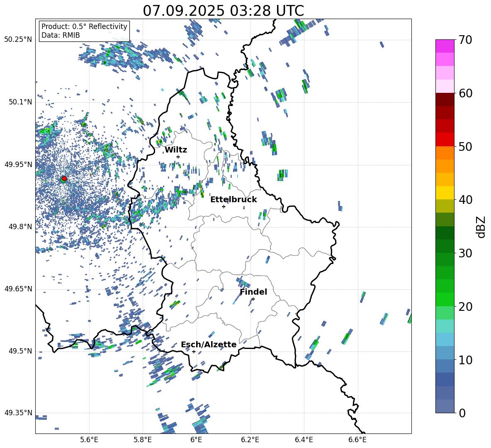Click the Data: RMIB text

pos(61,35)
